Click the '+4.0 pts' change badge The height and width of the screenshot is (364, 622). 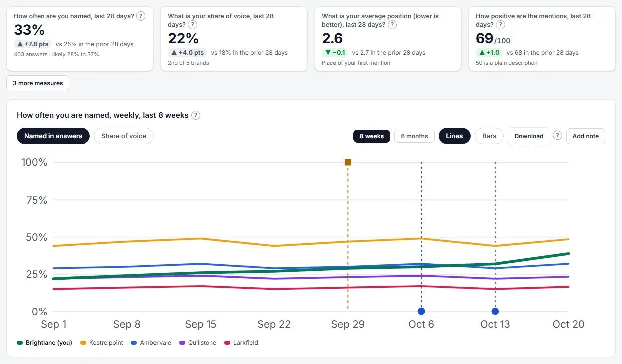click(x=187, y=52)
